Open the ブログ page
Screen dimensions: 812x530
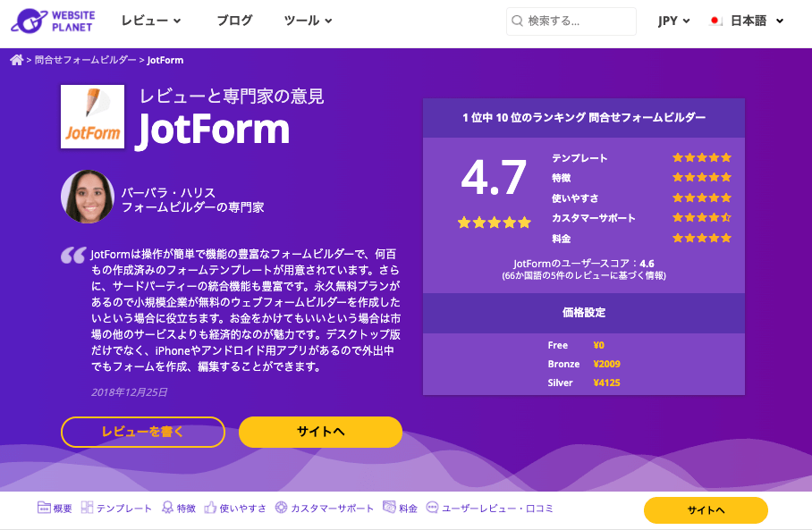pos(234,21)
